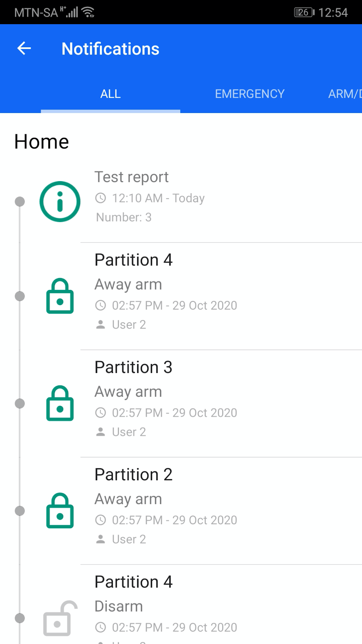Tap the Home section heading
This screenshot has width=362, height=644.
(x=42, y=142)
